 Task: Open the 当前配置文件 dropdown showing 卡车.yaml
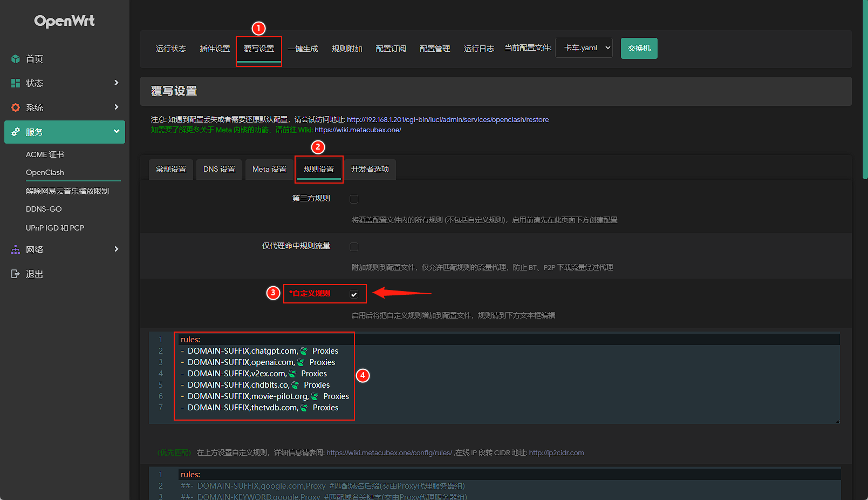click(584, 48)
